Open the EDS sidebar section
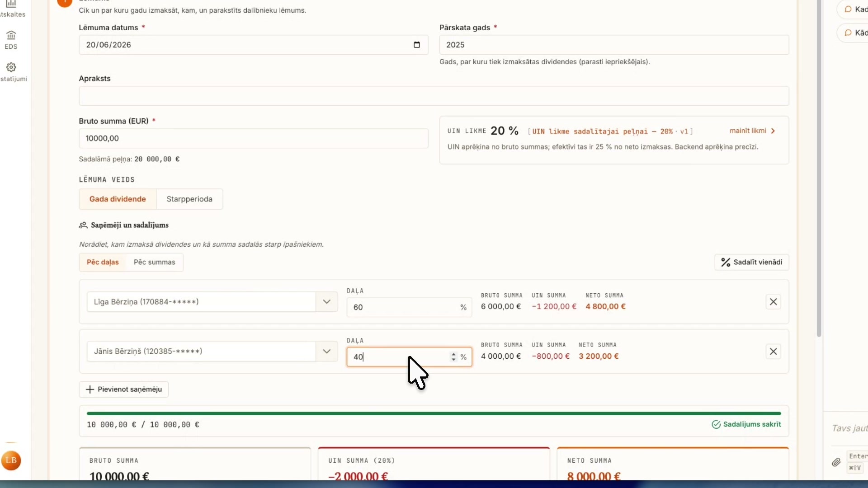Screen dimensions: 868x488 [x=11, y=40]
